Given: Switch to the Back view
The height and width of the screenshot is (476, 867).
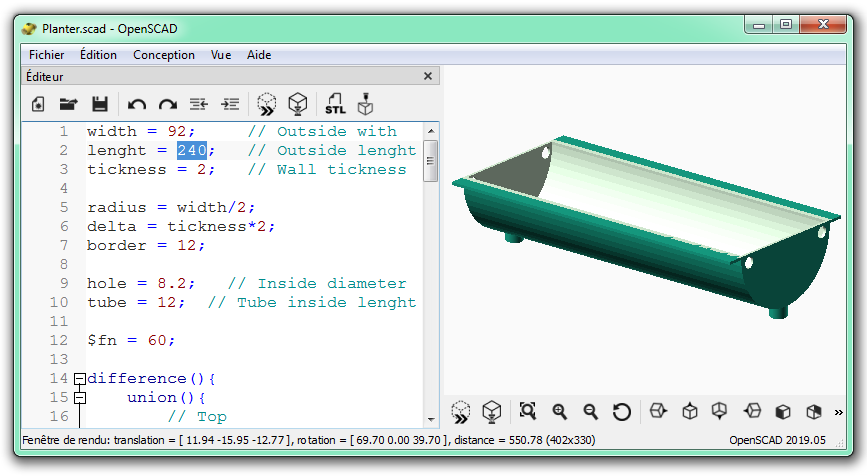Looking at the screenshot, I should pos(814,411).
